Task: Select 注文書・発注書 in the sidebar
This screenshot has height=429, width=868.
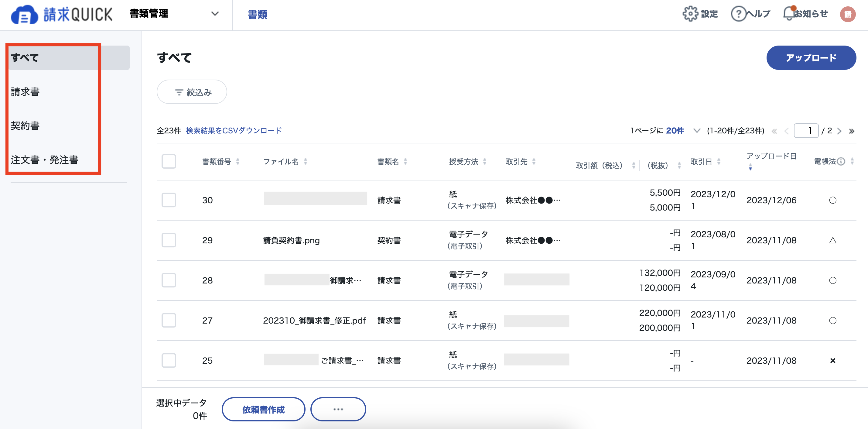Action: 44,160
